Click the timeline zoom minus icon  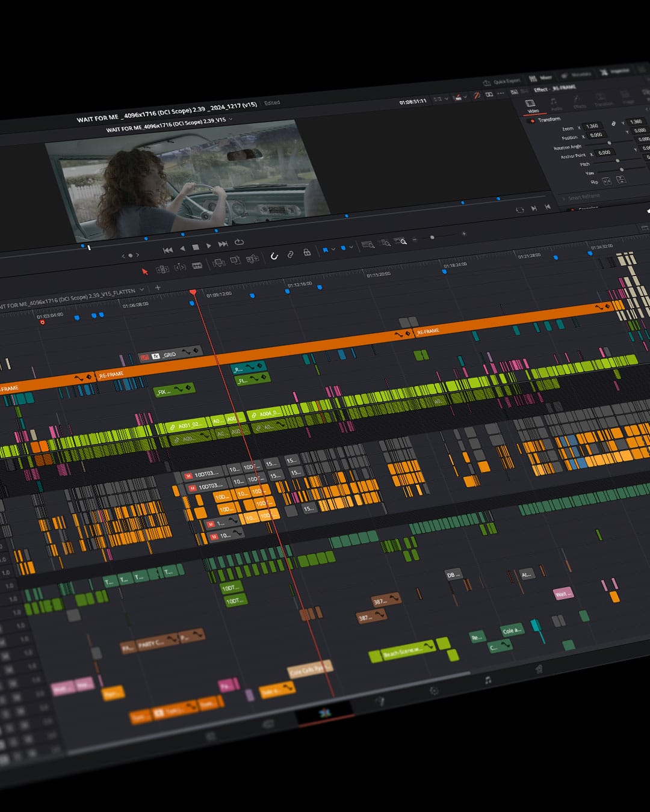point(415,239)
